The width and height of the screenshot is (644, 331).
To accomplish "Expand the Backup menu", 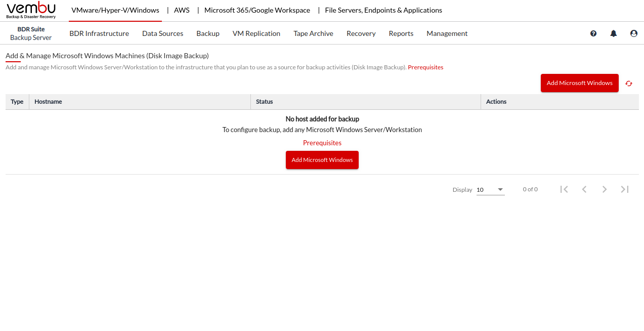I will pos(208,33).
